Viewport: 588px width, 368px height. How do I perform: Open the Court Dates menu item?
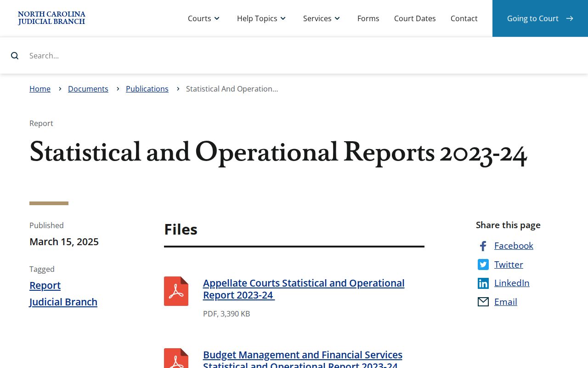point(415,18)
